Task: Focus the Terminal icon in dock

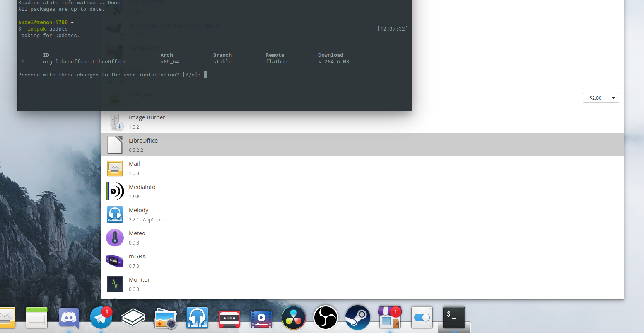Action: click(454, 318)
